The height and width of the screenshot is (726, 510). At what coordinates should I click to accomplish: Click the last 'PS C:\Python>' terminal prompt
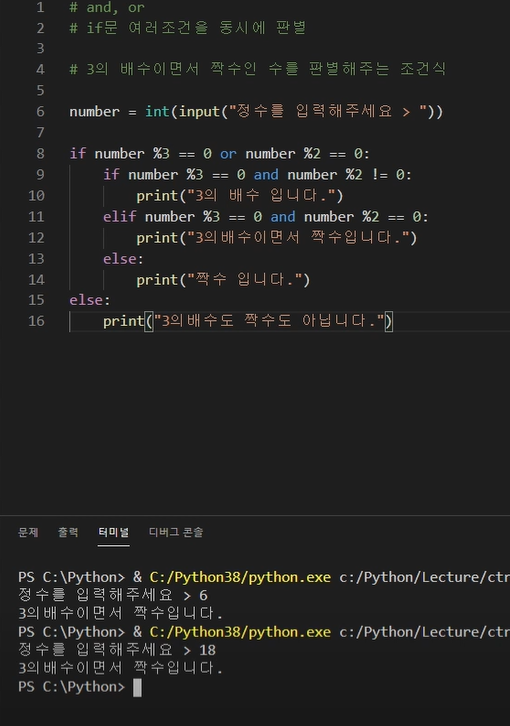tap(71, 687)
